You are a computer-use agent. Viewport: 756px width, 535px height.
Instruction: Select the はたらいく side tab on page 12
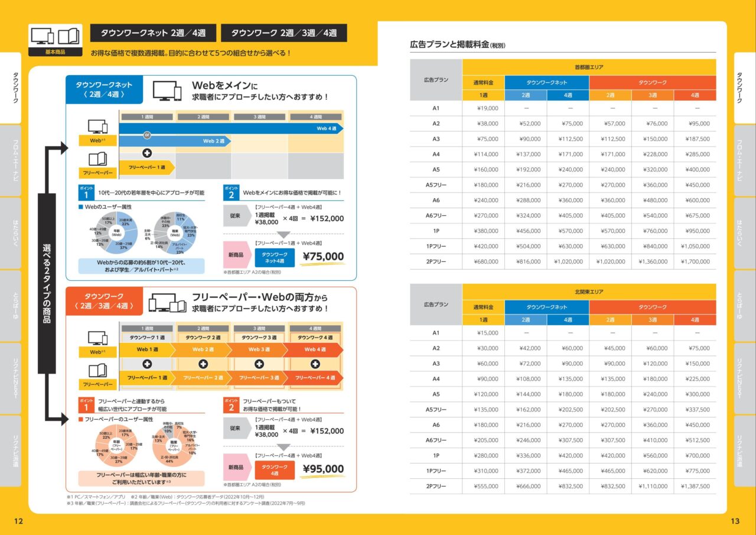[10, 232]
